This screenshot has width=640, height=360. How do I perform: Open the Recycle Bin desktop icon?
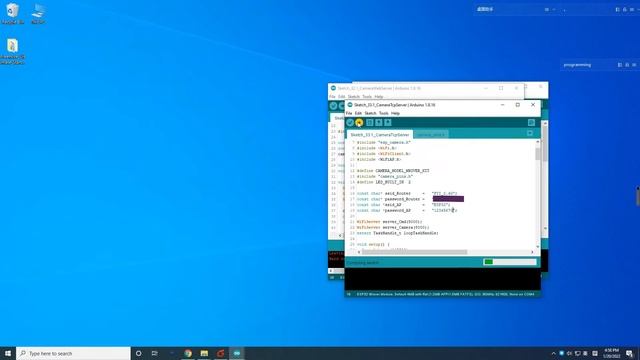[x=13, y=13]
